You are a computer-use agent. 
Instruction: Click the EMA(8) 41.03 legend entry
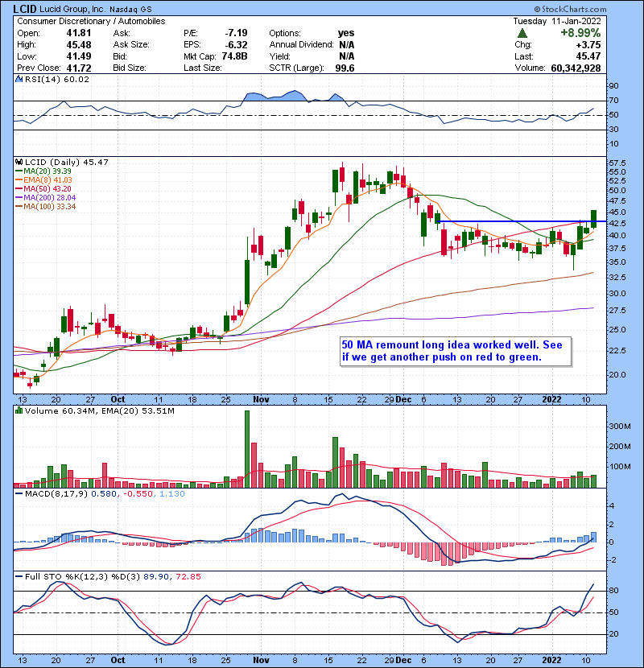43,180
